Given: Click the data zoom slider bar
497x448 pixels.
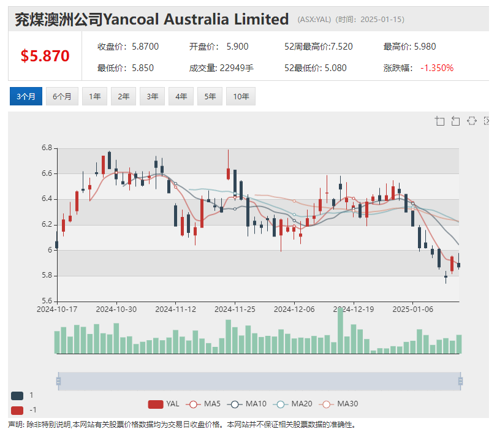Looking at the screenshot, I should coord(259,381).
